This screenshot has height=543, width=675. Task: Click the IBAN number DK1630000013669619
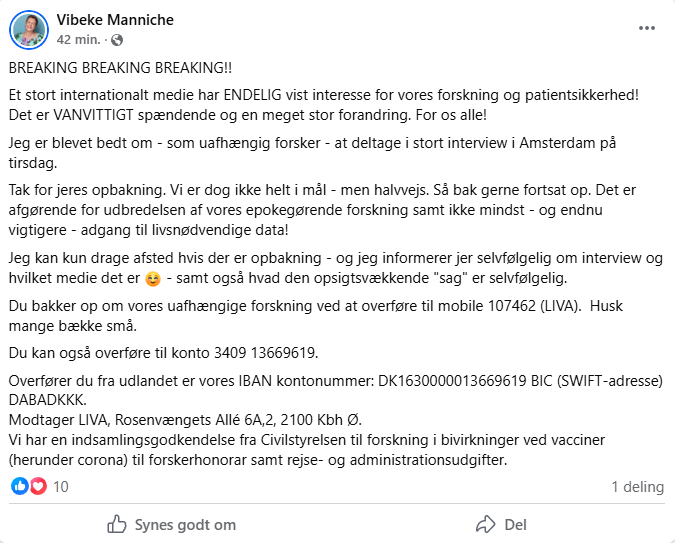(452, 381)
